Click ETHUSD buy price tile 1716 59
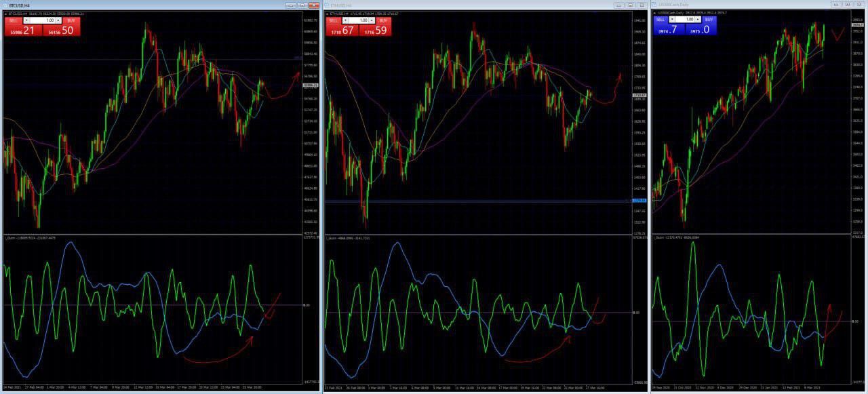The height and width of the screenshot is (394, 868). click(375, 31)
